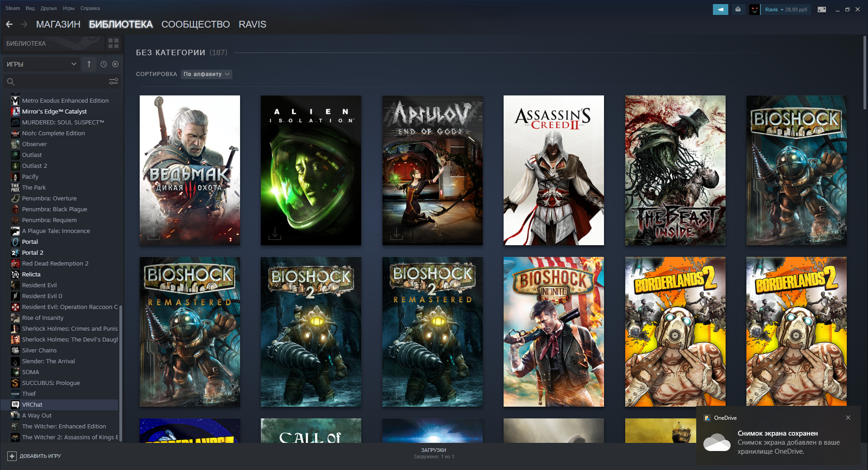Image resolution: width=868 pixels, height=470 pixels.
Task: Toggle the collapse arrow next to ИГРЫ
Action: point(89,64)
